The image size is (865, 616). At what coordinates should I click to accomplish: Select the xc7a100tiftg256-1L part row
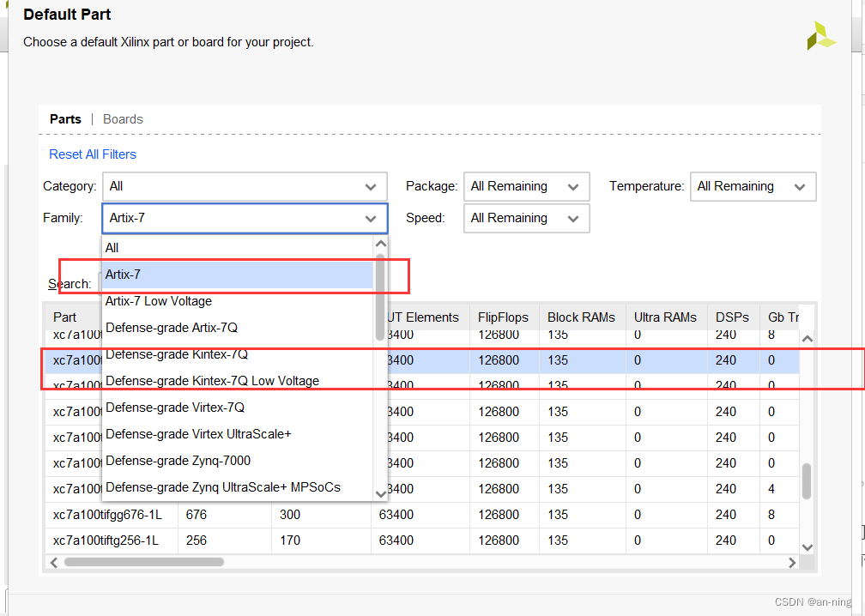pos(422,541)
